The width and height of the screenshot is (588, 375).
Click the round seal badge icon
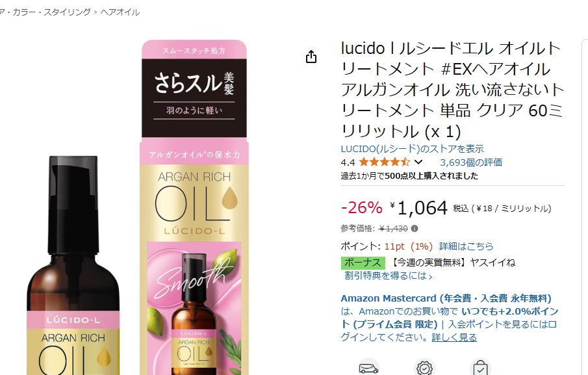[424, 368]
